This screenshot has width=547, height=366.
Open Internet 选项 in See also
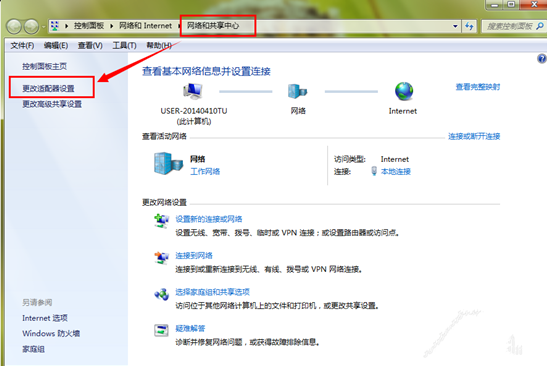click(x=45, y=318)
